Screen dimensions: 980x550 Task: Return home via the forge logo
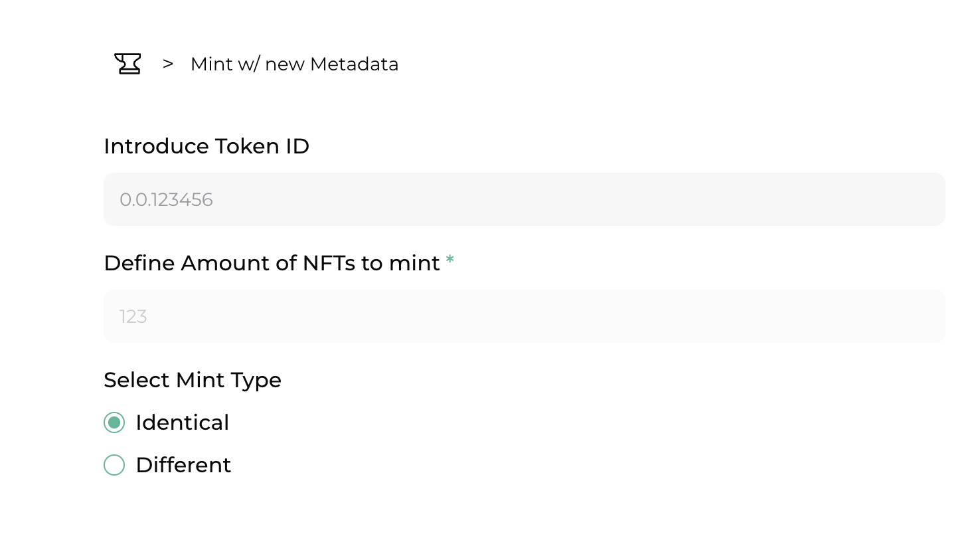(127, 64)
